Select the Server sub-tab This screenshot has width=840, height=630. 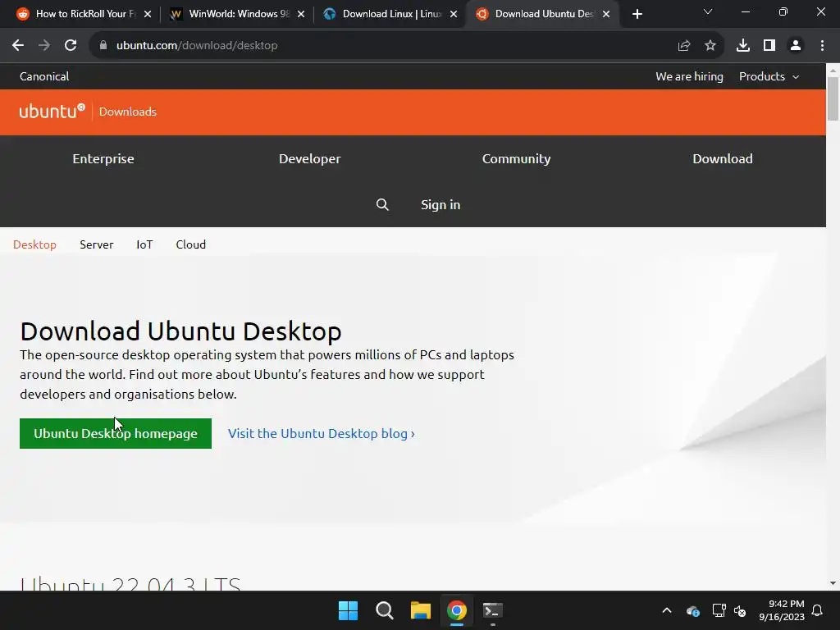(x=97, y=244)
